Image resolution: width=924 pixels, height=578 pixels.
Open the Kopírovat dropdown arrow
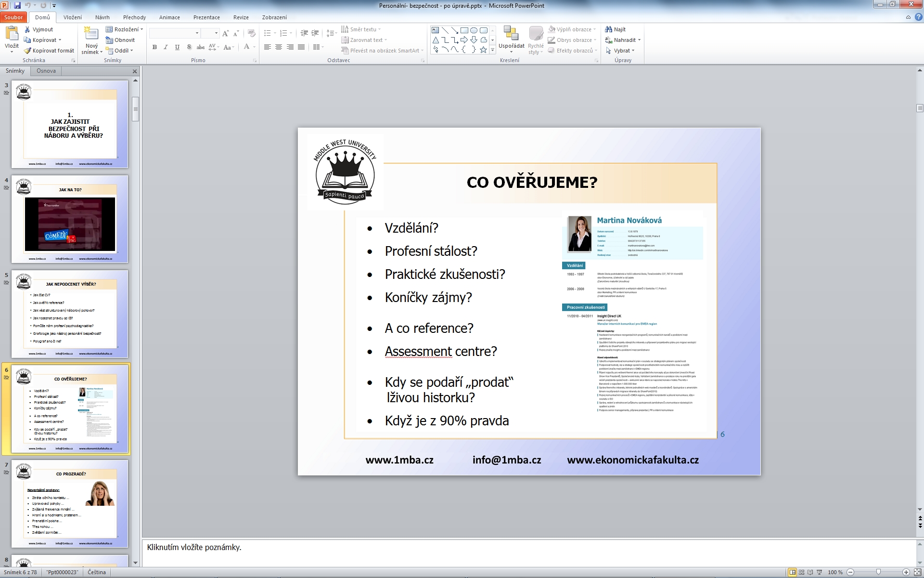point(60,40)
